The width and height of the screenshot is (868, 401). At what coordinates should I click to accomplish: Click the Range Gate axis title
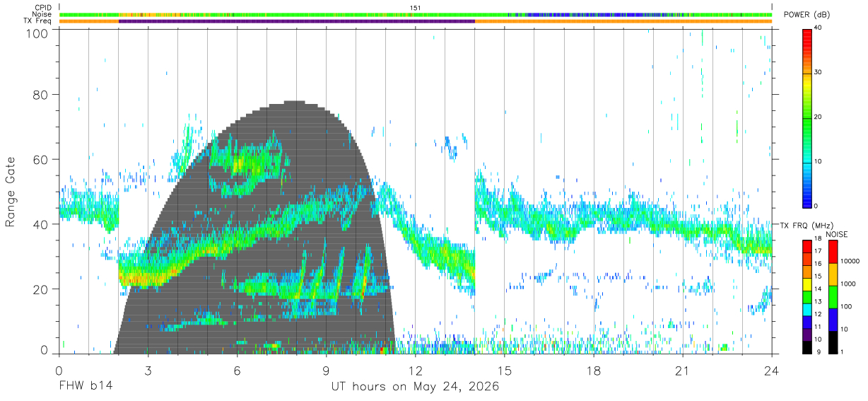[x=11, y=192]
